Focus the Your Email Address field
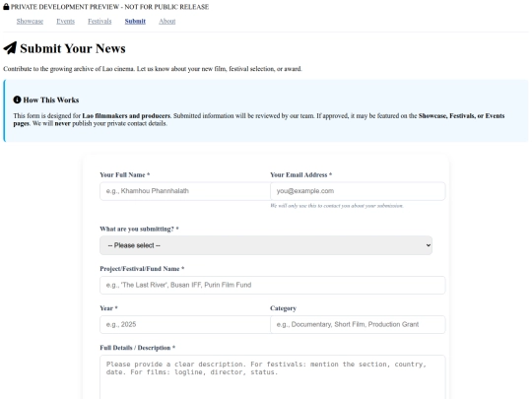 tap(358, 191)
